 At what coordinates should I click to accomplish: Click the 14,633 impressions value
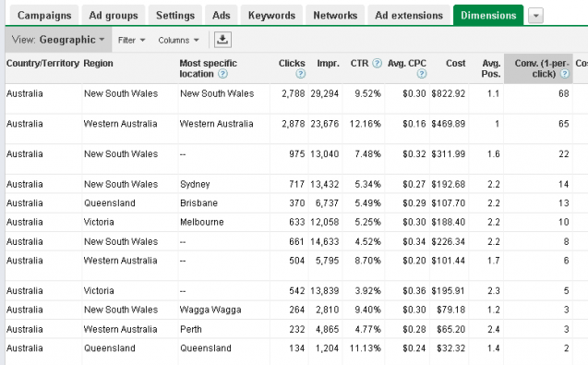[x=324, y=241]
